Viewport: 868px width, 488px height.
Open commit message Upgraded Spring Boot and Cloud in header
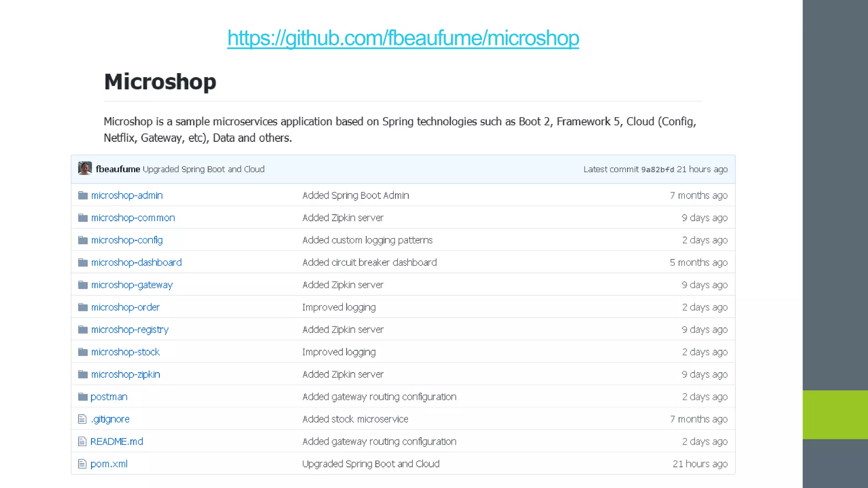(x=203, y=169)
